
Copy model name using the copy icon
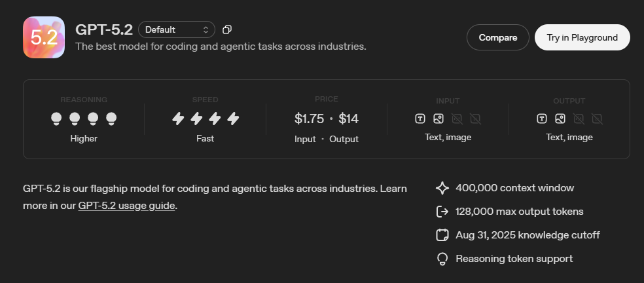[x=227, y=29]
